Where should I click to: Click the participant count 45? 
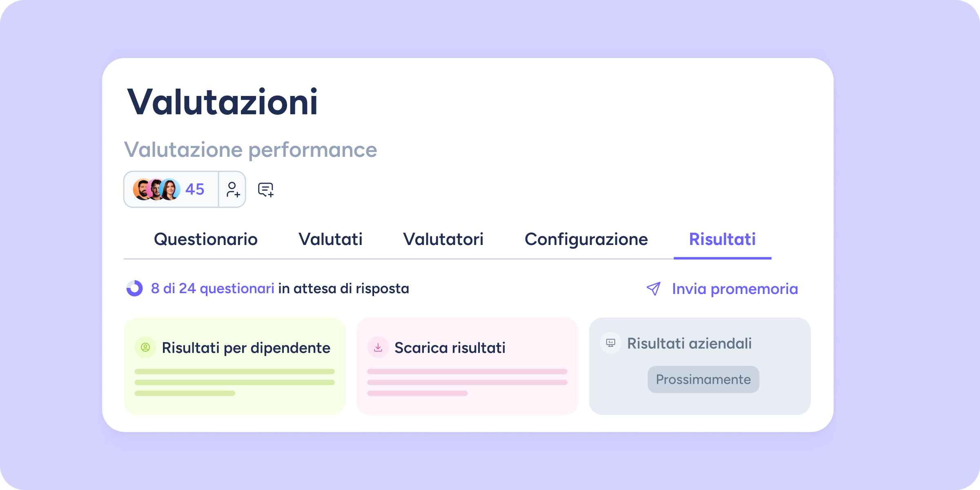click(195, 189)
